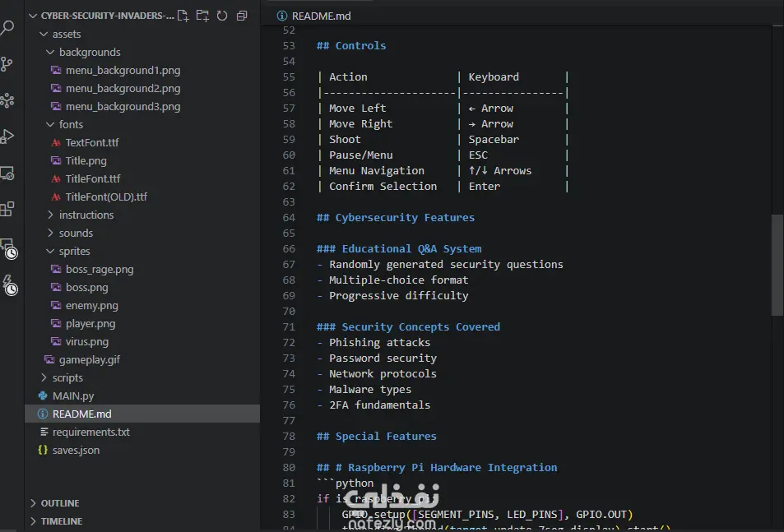Refresh the explorer file tree
The width and height of the screenshot is (784, 532).
click(222, 16)
